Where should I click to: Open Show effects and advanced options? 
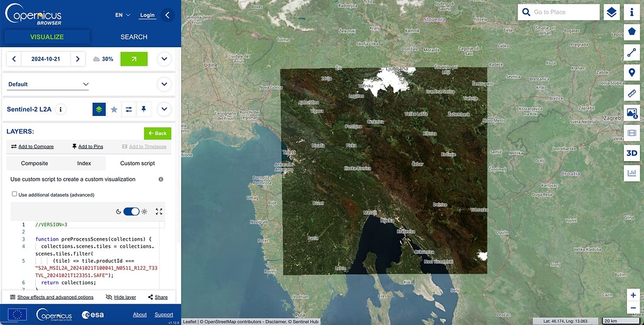click(52, 297)
